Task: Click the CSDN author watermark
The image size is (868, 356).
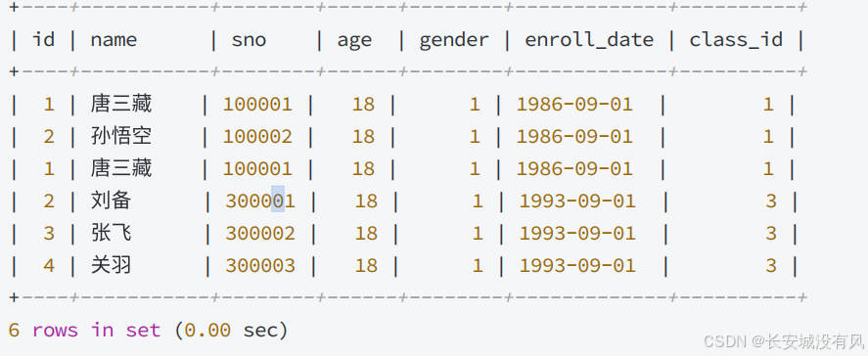Action: pos(782,341)
